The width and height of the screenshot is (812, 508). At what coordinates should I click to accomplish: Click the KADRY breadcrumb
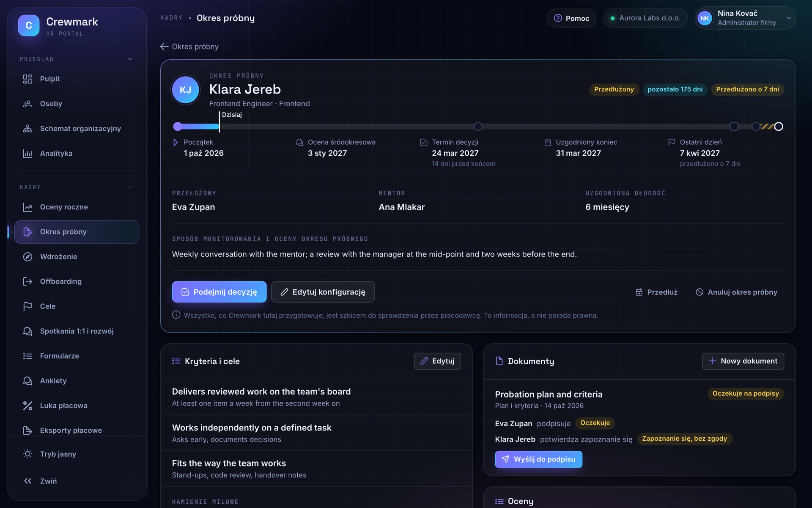click(x=171, y=18)
